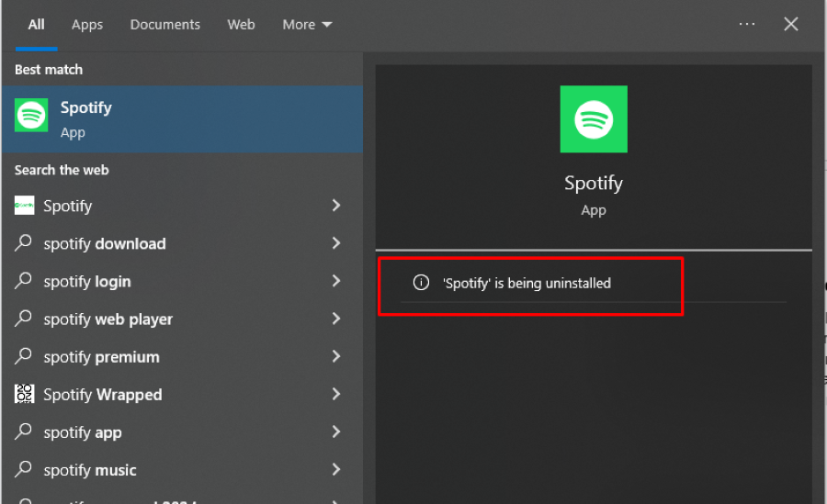Pick the spotify web player suggestion

click(x=182, y=319)
